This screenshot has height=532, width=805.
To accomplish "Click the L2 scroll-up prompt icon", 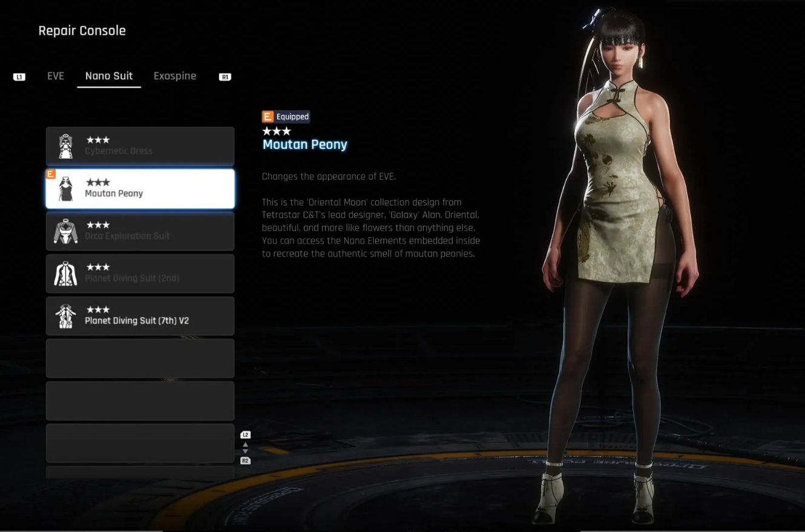I will (245, 435).
